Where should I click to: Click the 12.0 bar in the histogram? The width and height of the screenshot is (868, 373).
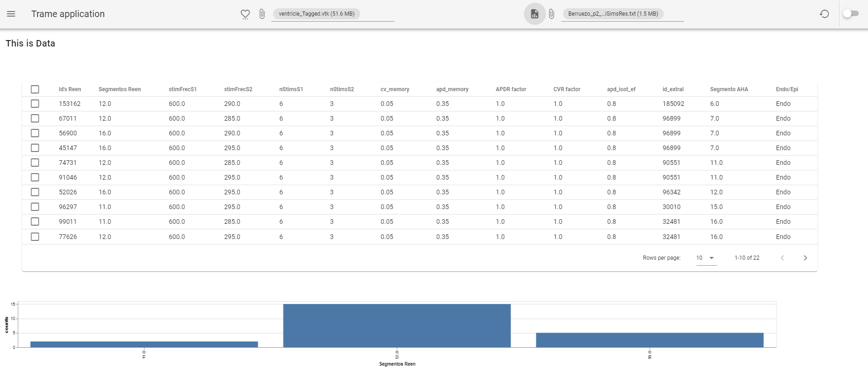click(x=397, y=326)
